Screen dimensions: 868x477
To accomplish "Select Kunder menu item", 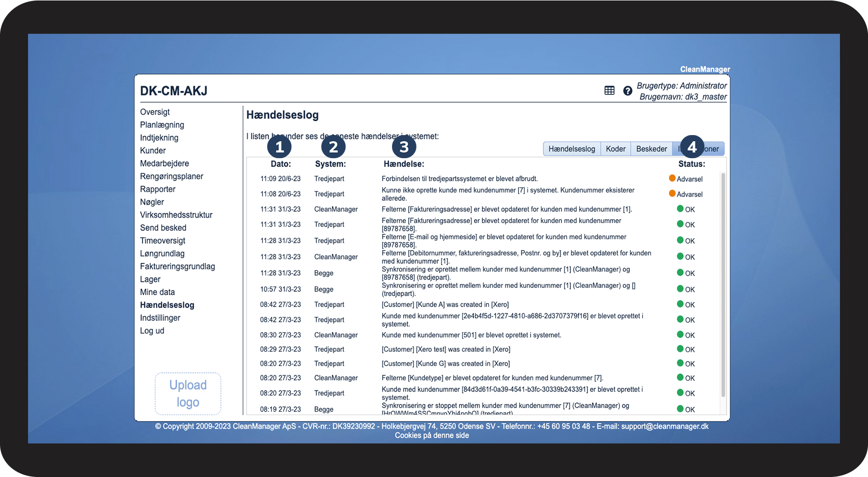I will 153,150.
